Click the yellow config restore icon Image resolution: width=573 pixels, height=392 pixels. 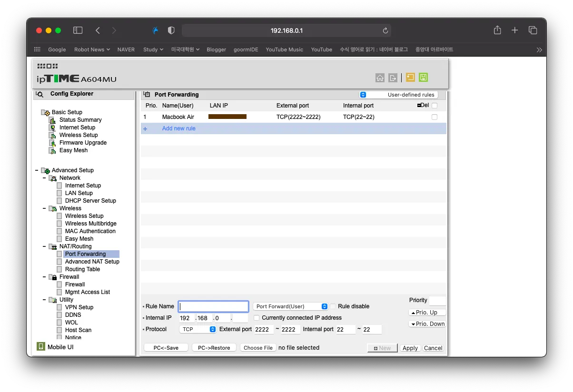tap(410, 78)
